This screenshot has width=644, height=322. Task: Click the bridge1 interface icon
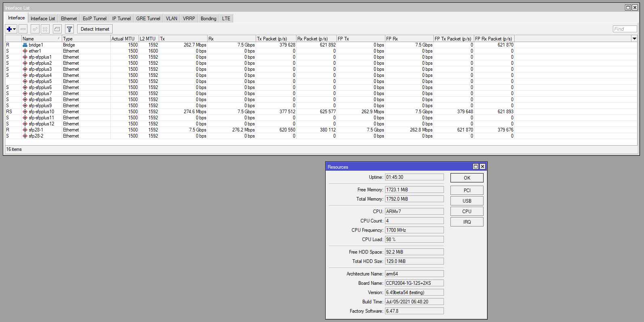pyautogui.click(x=25, y=45)
